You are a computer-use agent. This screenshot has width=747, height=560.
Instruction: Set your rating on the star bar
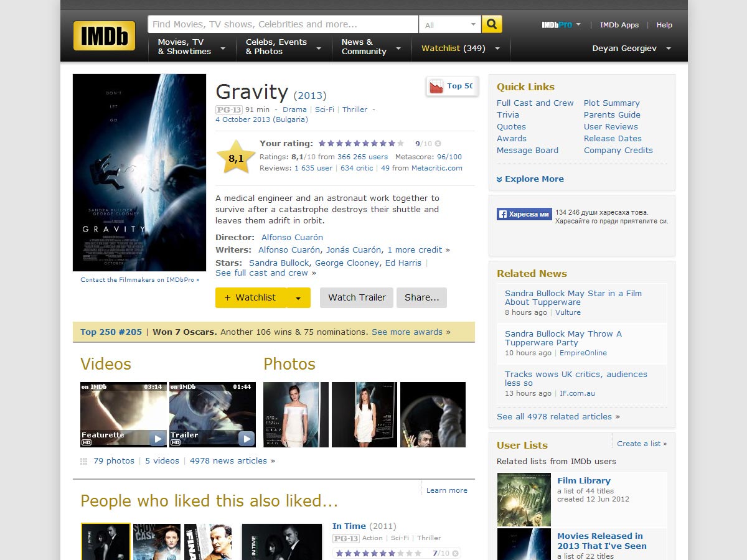pos(361,144)
